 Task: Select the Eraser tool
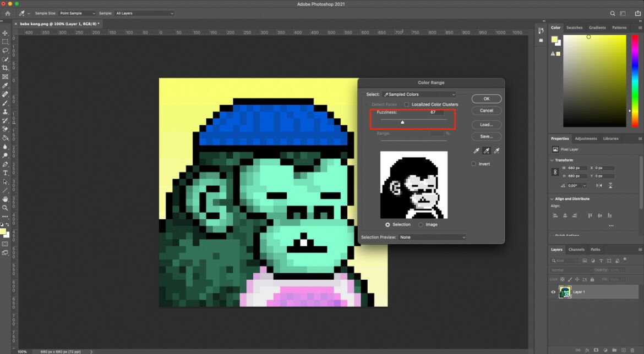[x=6, y=129]
